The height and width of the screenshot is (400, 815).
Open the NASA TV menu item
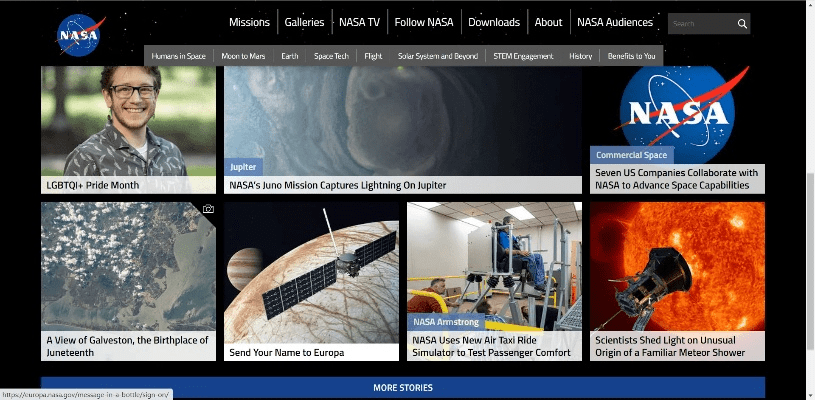[x=359, y=22]
